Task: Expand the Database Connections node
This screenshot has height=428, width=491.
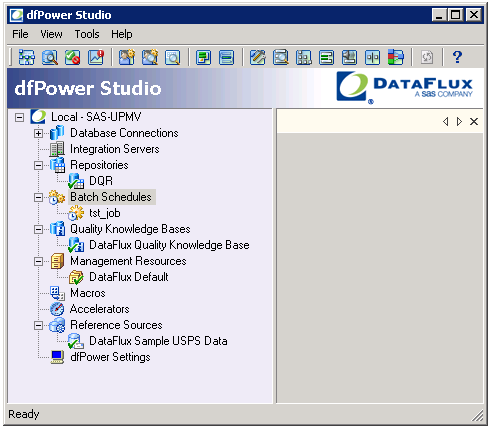Action: point(38,133)
